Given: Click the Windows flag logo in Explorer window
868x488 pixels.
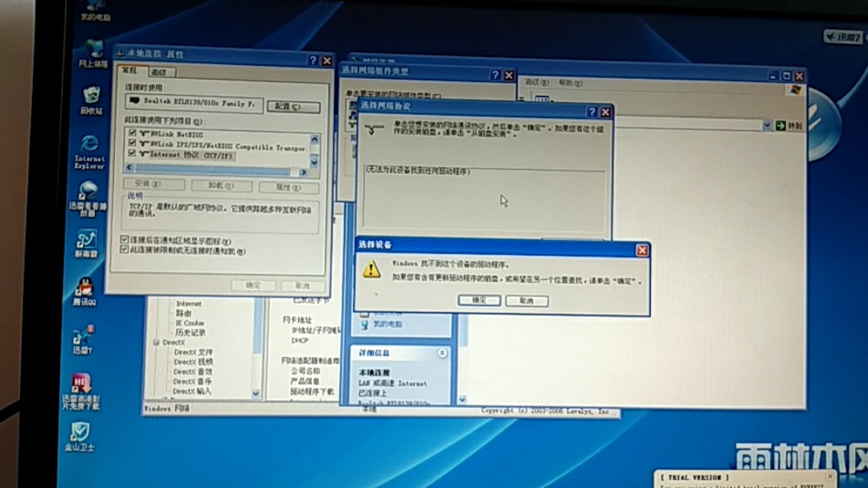Looking at the screenshot, I should 796,90.
